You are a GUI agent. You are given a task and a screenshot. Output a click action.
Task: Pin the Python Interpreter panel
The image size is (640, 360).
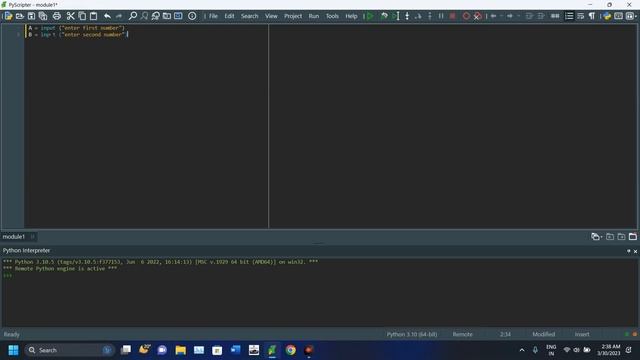tap(629, 251)
